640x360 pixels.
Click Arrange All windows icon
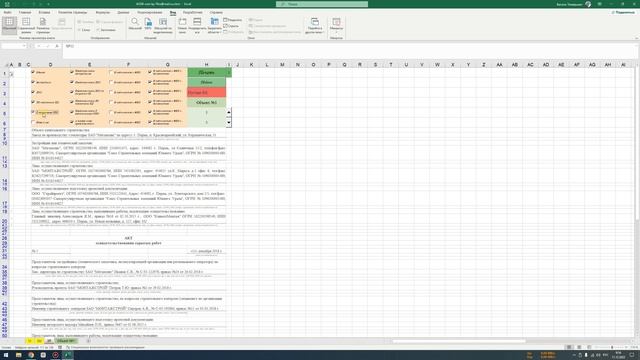(197, 25)
